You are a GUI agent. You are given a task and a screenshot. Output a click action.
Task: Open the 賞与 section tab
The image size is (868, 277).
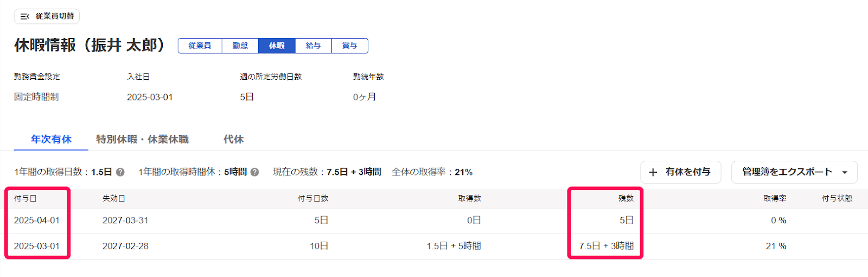[350, 46]
